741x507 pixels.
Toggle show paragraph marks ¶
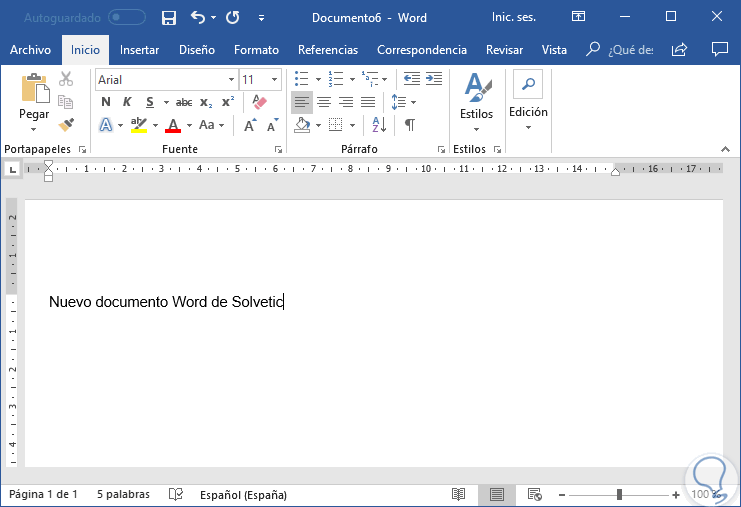coord(410,125)
